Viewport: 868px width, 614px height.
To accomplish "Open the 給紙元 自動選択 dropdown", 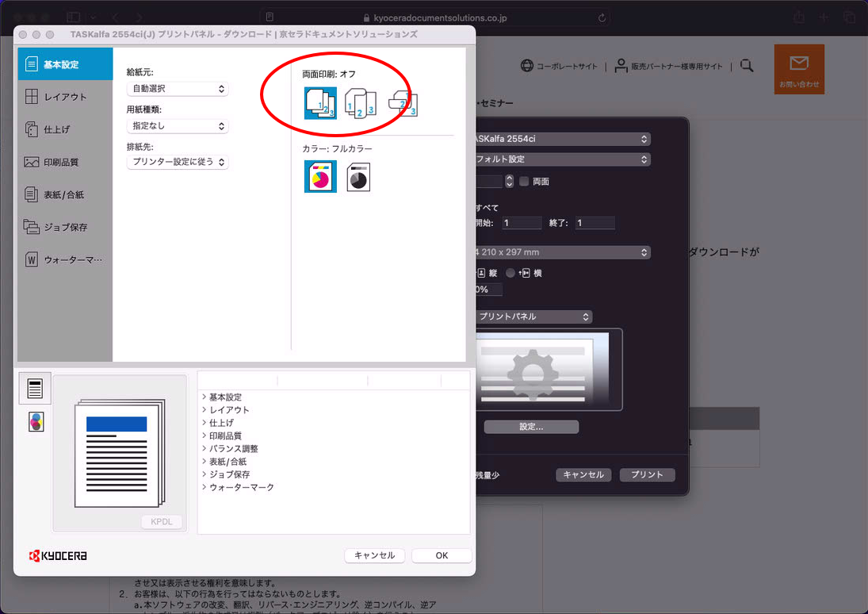I will [177, 89].
